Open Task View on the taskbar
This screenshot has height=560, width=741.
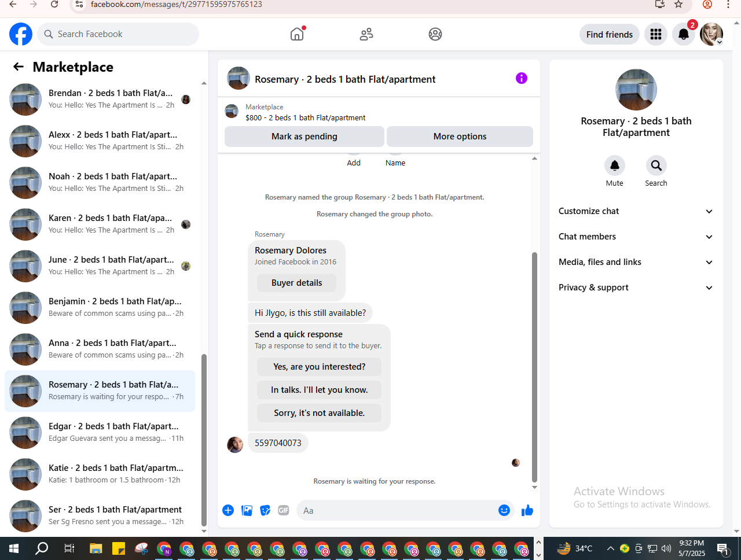(69, 548)
